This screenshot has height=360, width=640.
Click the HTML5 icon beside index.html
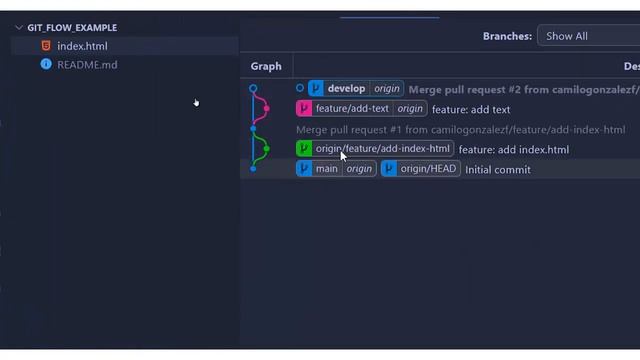46,46
